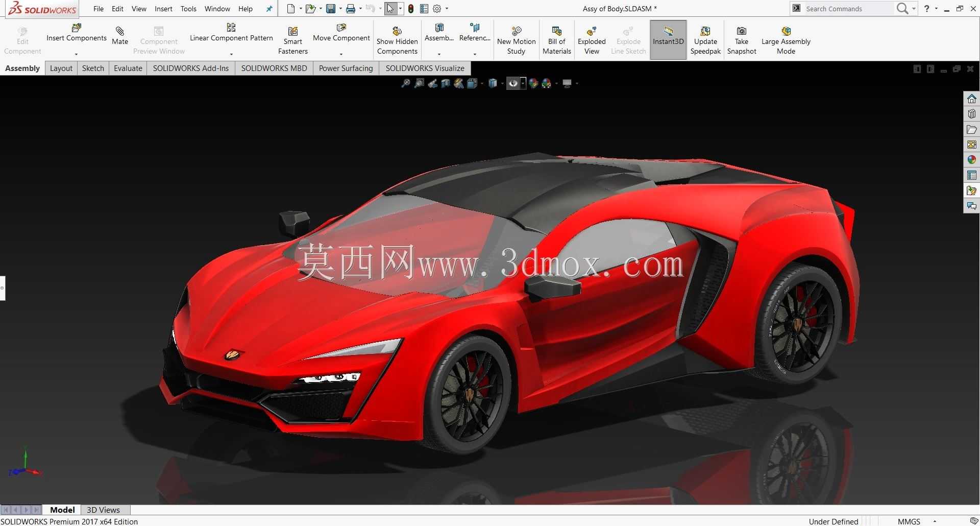The height and width of the screenshot is (526, 980).
Task: Activate the Move Component tool
Action: [x=341, y=33]
